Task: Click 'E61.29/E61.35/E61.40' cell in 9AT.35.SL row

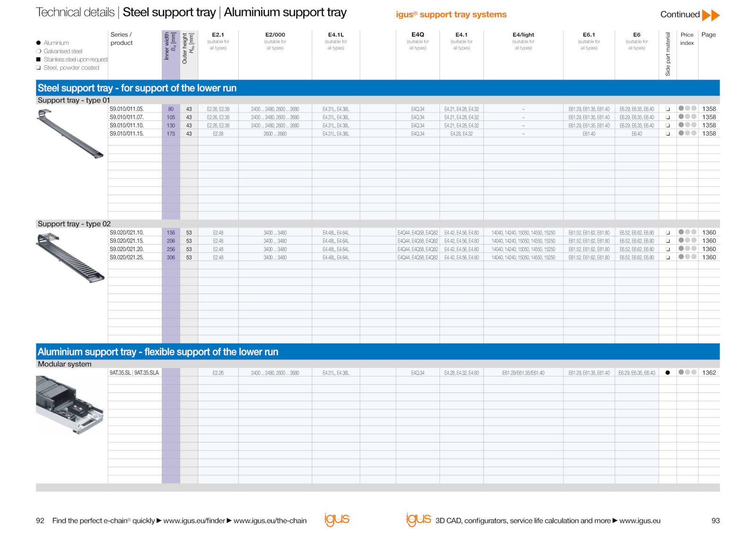Action: 524,373
